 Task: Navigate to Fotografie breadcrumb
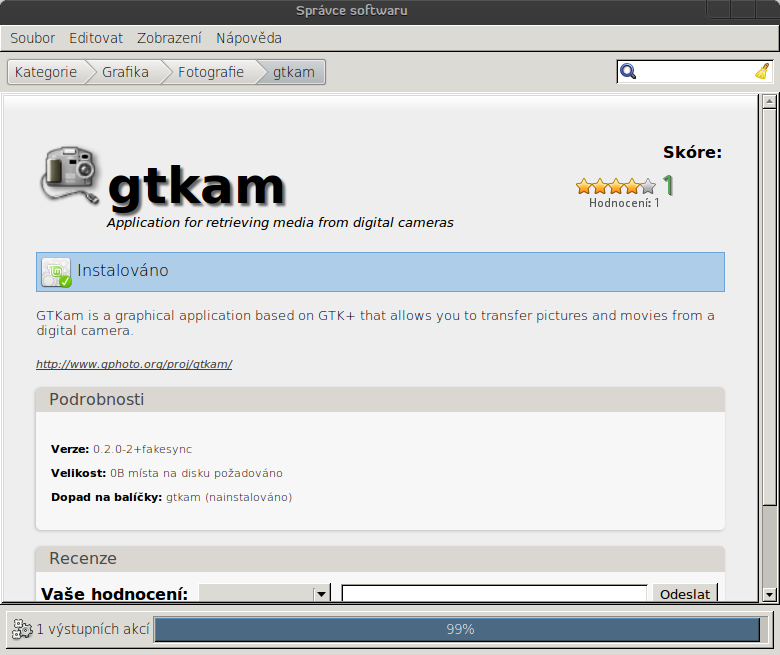tap(211, 72)
